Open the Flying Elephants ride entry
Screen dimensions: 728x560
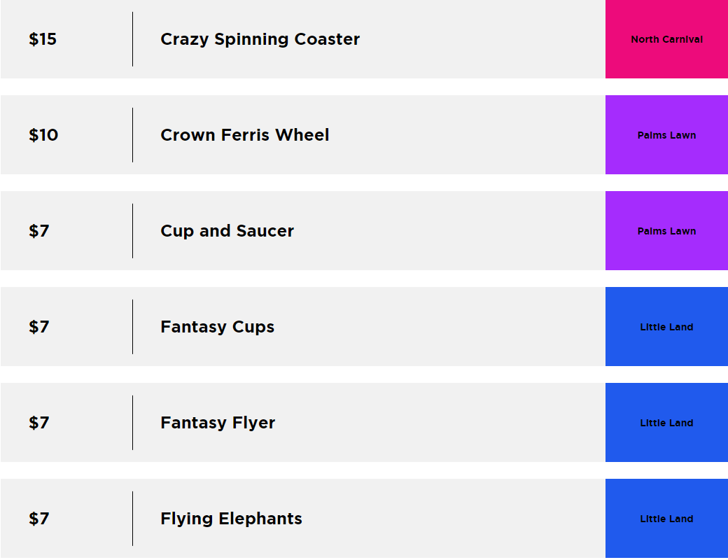231,519
